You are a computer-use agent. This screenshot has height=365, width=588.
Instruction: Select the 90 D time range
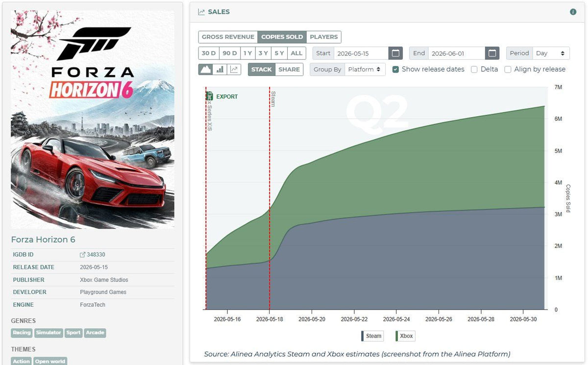pyautogui.click(x=229, y=53)
